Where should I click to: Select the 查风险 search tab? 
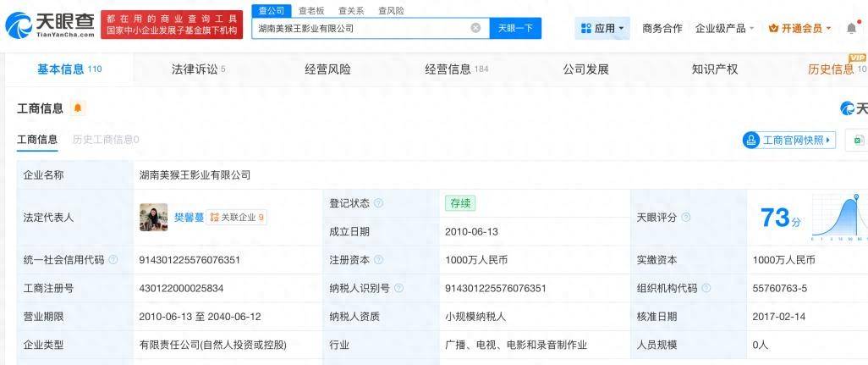(391, 10)
